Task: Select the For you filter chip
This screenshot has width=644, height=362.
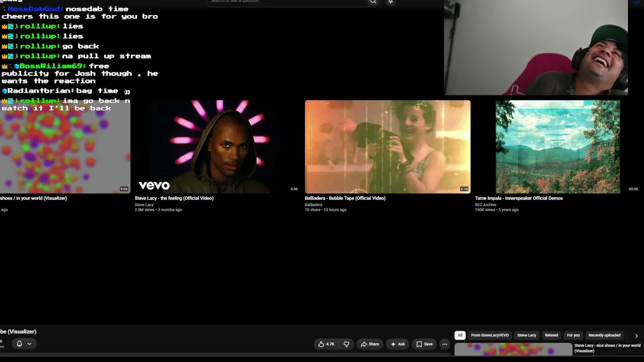Action: point(573,335)
